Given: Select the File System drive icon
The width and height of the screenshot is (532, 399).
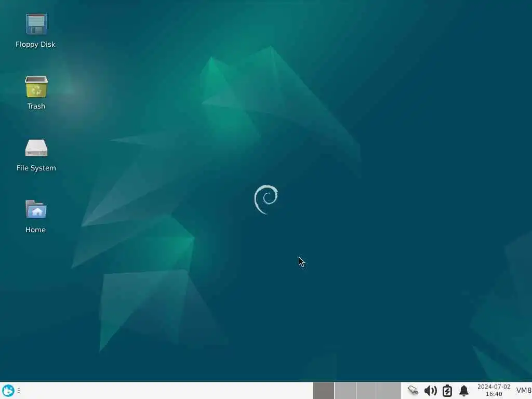Looking at the screenshot, I should tap(36, 148).
